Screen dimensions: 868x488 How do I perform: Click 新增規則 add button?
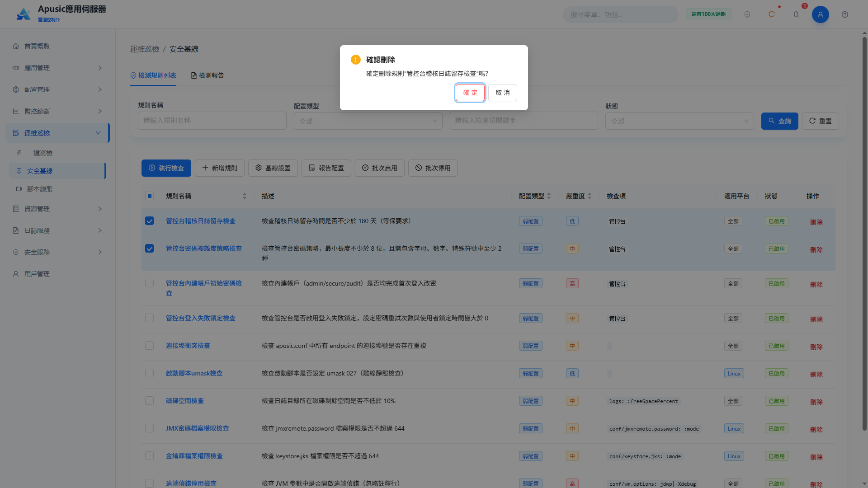tap(220, 168)
